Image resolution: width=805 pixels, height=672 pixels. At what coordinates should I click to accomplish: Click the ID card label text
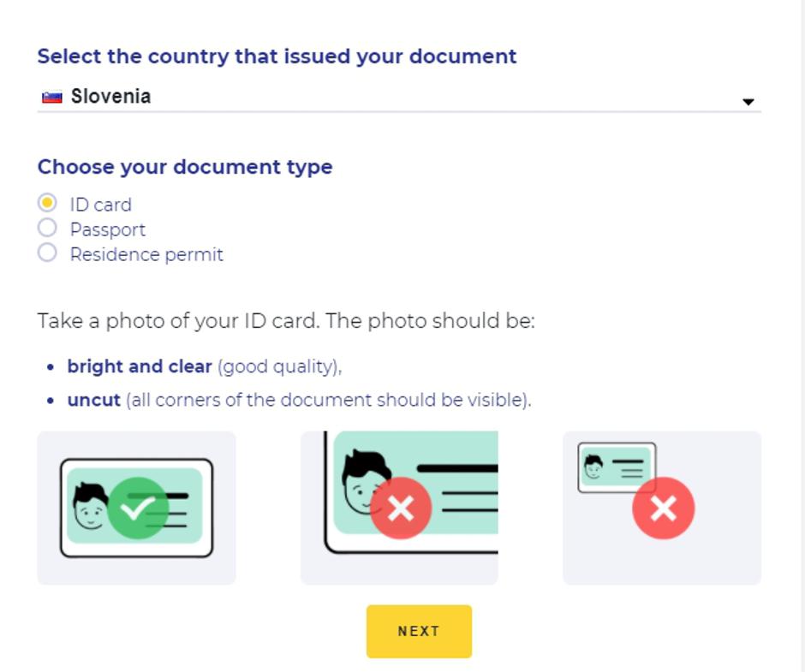coord(101,205)
